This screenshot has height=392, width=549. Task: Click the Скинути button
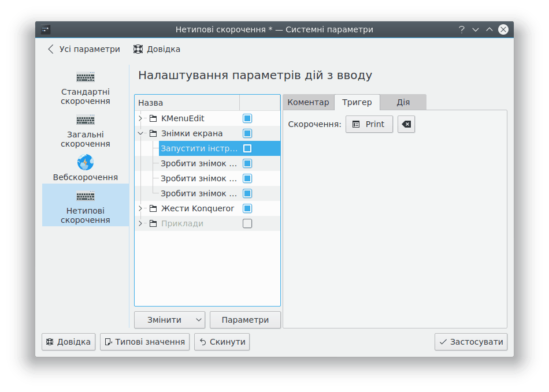(222, 342)
